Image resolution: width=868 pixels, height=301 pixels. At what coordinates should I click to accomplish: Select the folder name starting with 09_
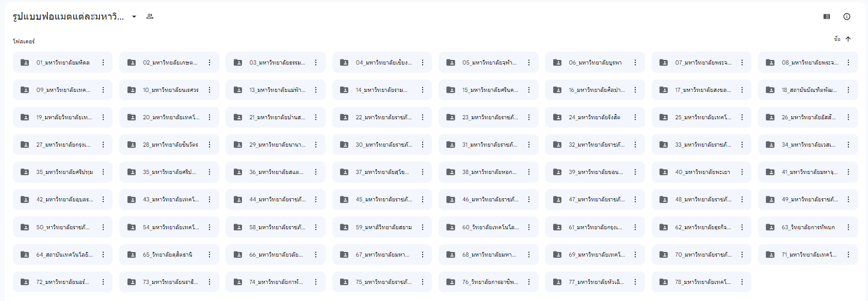click(63, 90)
